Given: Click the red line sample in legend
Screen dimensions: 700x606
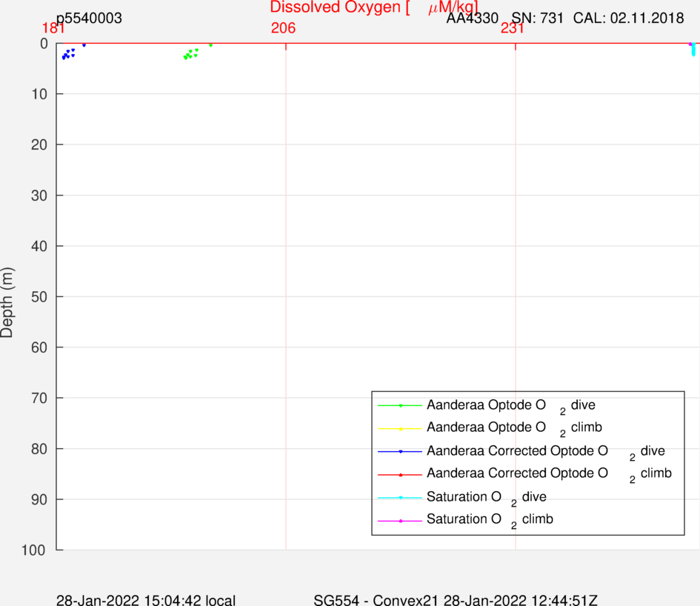Looking at the screenshot, I should (x=400, y=475).
